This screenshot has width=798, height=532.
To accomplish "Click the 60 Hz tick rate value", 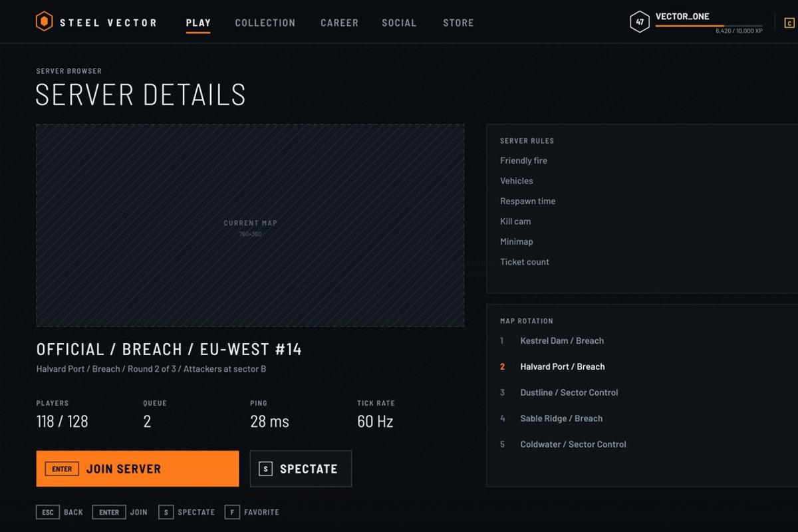I will pos(375,422).
